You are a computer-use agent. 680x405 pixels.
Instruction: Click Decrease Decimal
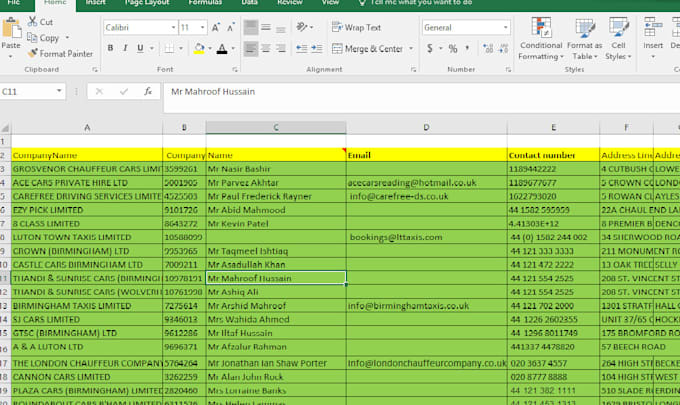tap(503, 49)
